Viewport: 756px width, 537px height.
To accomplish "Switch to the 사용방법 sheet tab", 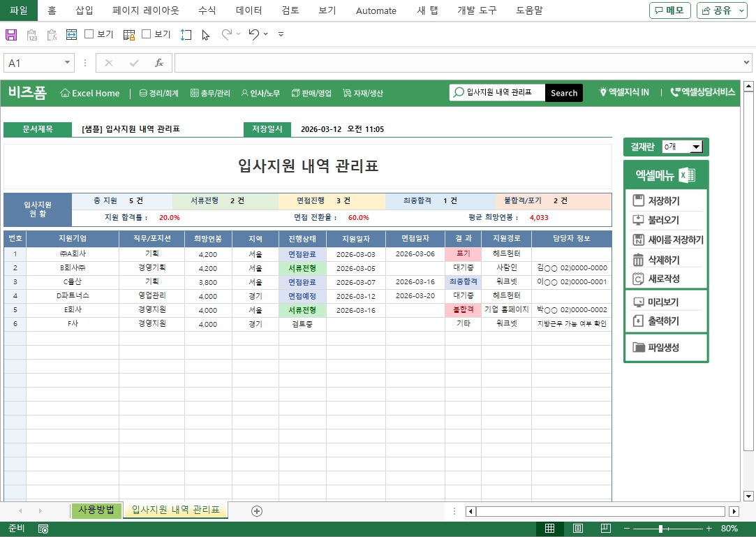I will click(x=96, y=510).
